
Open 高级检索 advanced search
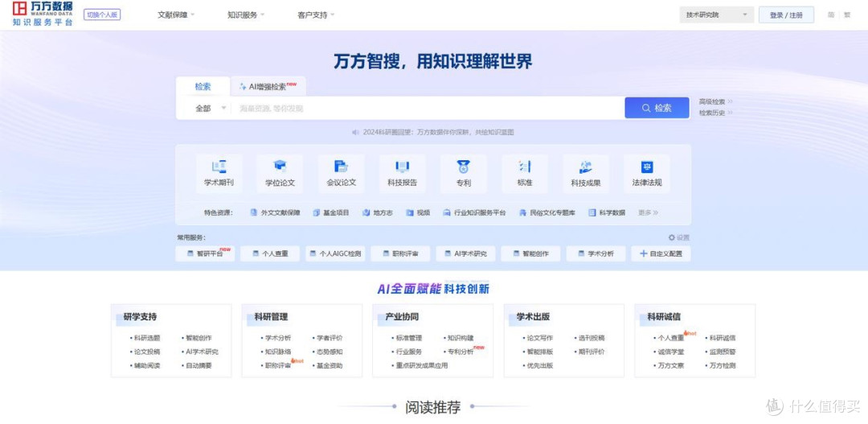[715, 101]
